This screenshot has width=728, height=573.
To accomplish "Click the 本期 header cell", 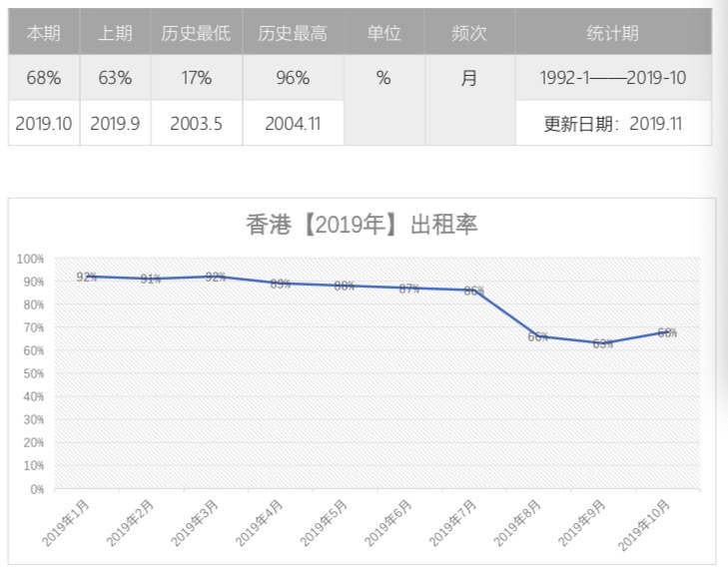I will 44,33.
